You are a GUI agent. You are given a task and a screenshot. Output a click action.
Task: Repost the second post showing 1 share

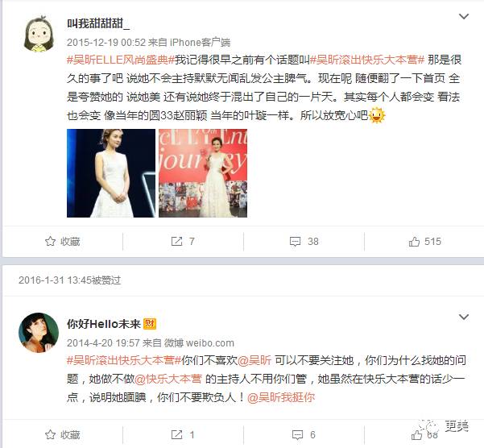[x=183, y=435]
